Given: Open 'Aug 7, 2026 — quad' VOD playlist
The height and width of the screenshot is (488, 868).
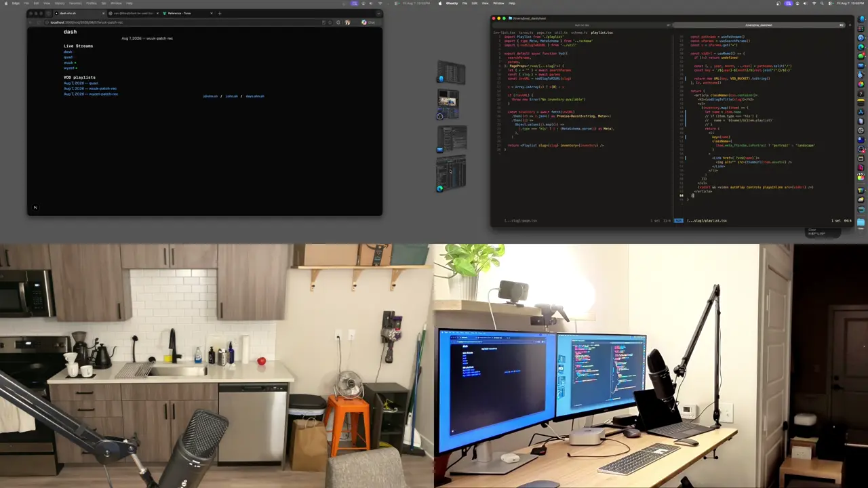Looking at the screenshot, I should click(81, 83).
